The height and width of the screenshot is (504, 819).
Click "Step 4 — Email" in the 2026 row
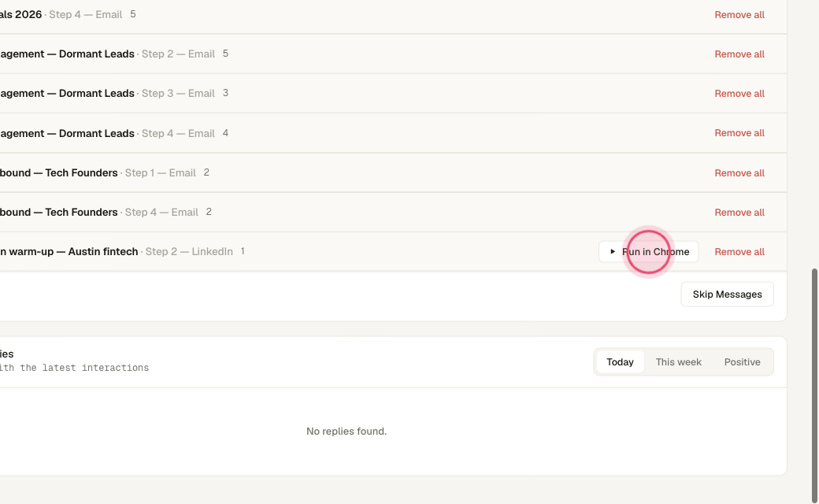pyautogui.click(x=86, y=15)
